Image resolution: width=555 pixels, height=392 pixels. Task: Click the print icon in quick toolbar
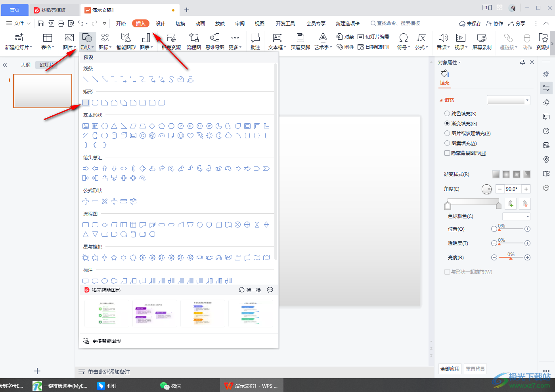(x=61, y=23)
